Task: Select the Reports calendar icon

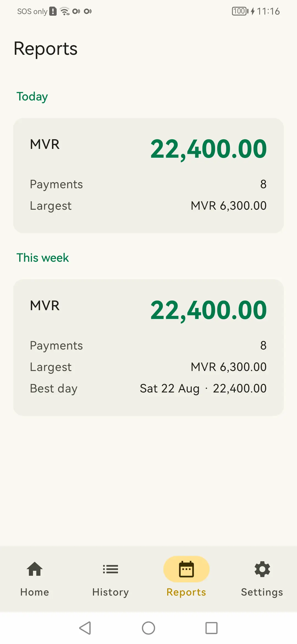Action: [186, 569]
